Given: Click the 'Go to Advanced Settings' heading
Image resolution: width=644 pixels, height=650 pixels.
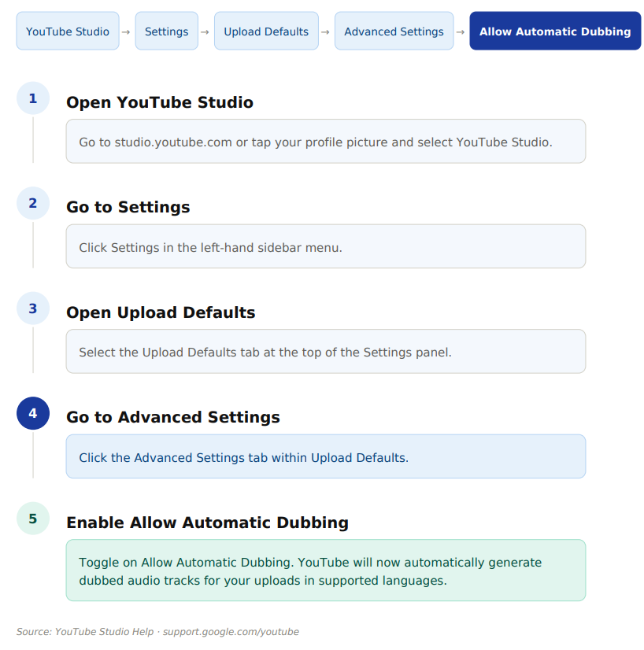Looking at the screenshot, I should coord(173,417).
